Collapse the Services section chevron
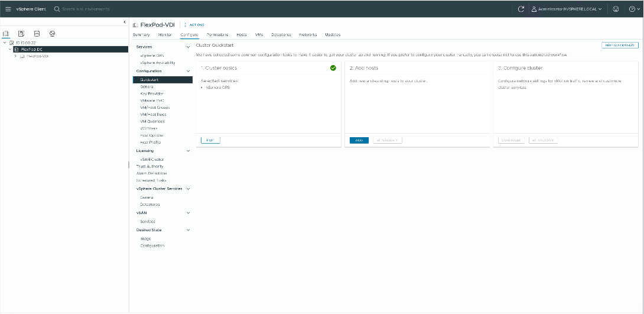The height and width of the screenshot is (314, 644). click(188, 47)
